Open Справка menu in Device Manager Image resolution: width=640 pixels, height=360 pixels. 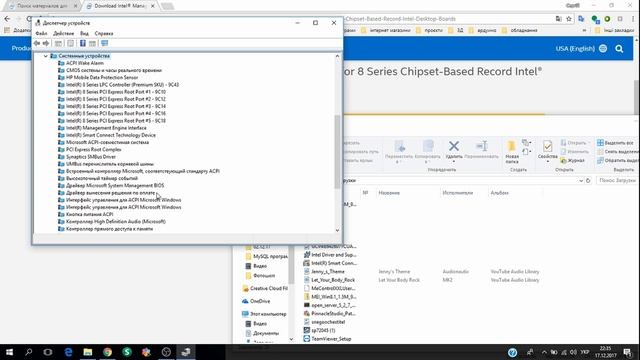[x=104, y=33]
